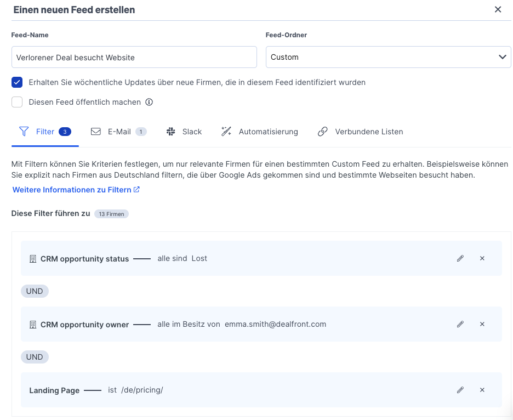Click the building icon on CRM opportunity owner filter

coord(33,324)
